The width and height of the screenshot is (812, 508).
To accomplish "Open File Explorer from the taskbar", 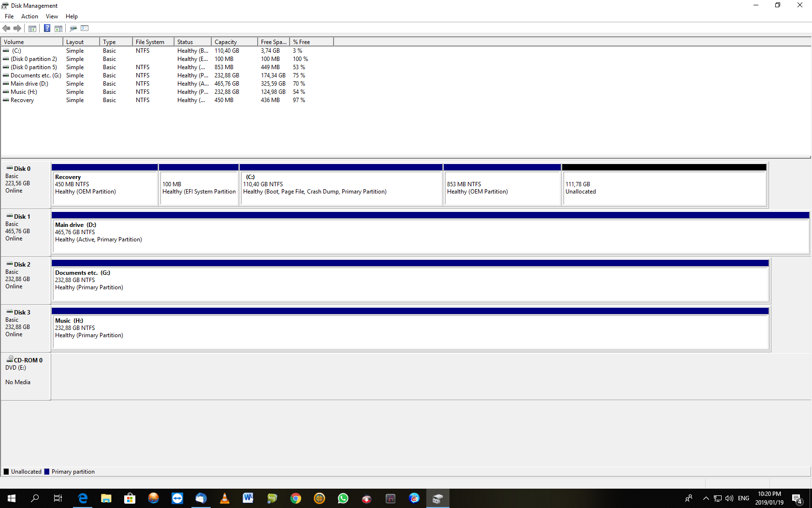I will 106,498.
